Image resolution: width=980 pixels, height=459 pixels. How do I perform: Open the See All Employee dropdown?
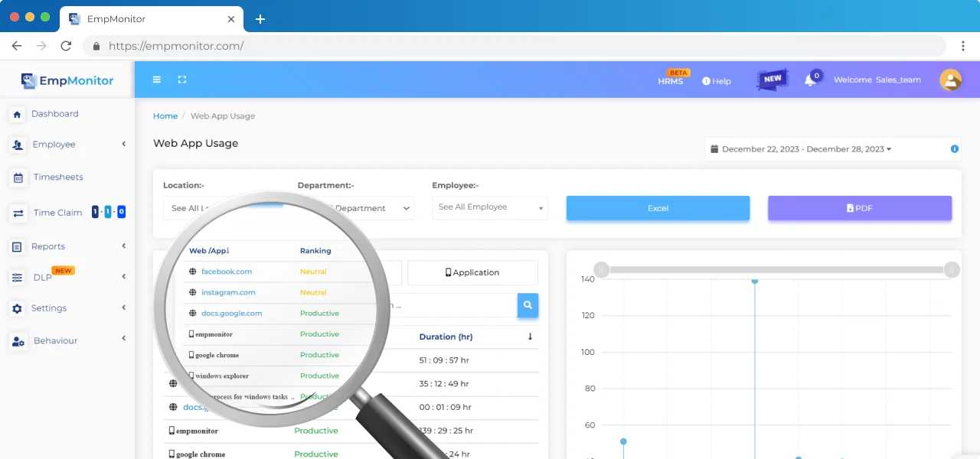click(x=490, y=207)
